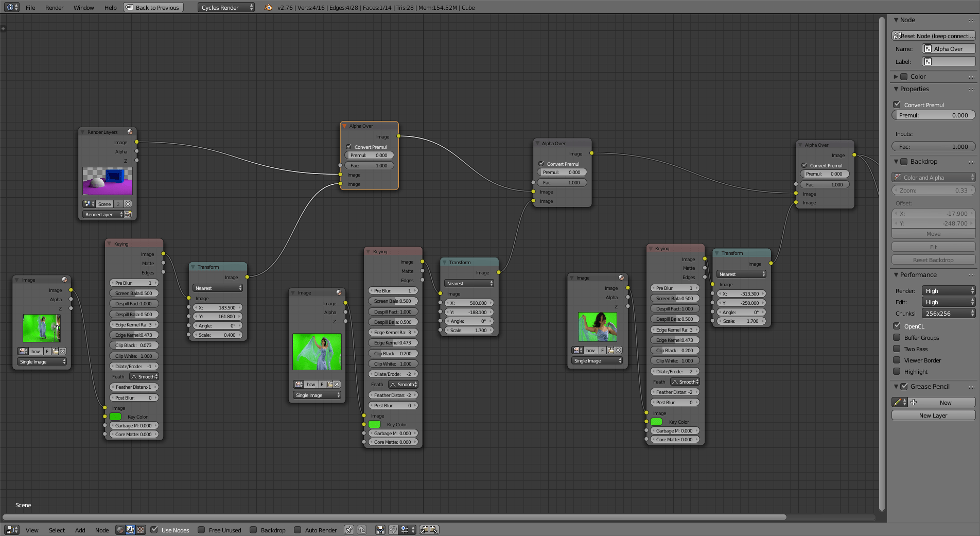Open the Nearest filter dropdown on Transform node
This screenshot has height=536, width=980.
pyautogui.click(x=217, y=288)
